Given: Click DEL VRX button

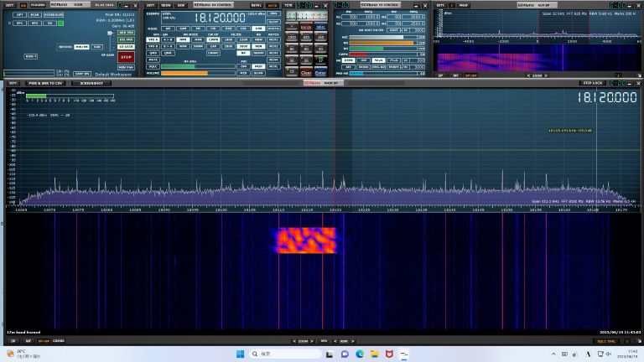Looking at the screenshot, I should point(126,40).
